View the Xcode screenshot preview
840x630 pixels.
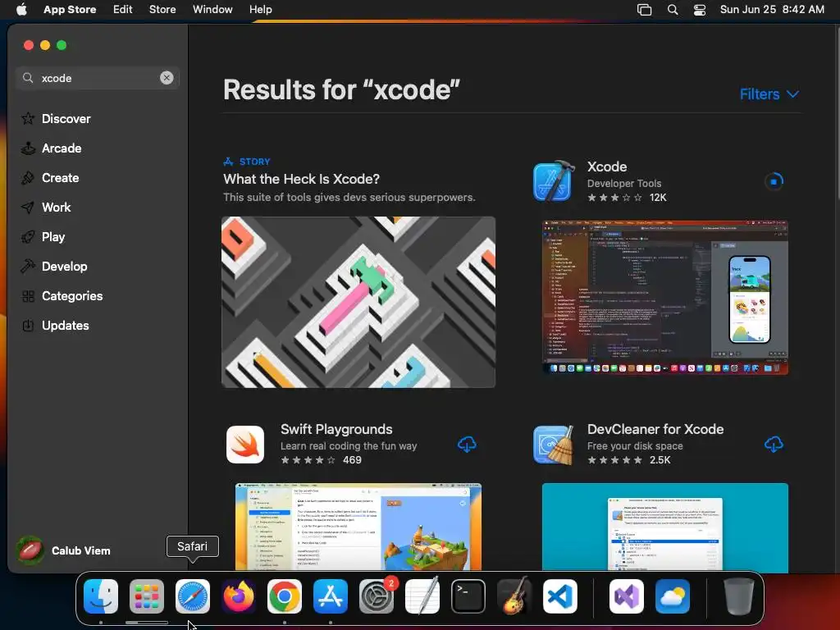click(664, 297)
